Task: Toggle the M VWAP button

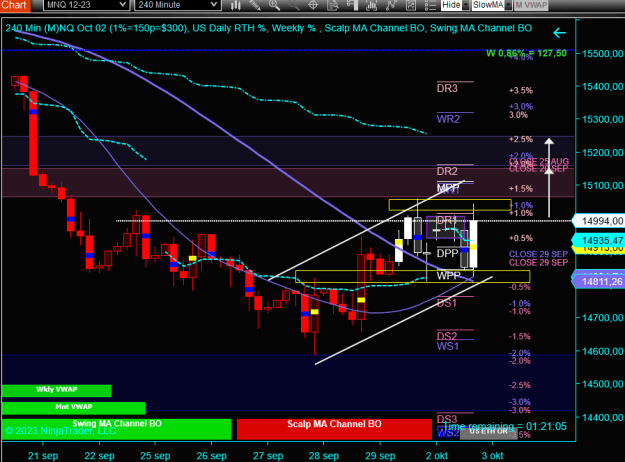Action: (x=531, y=5)
